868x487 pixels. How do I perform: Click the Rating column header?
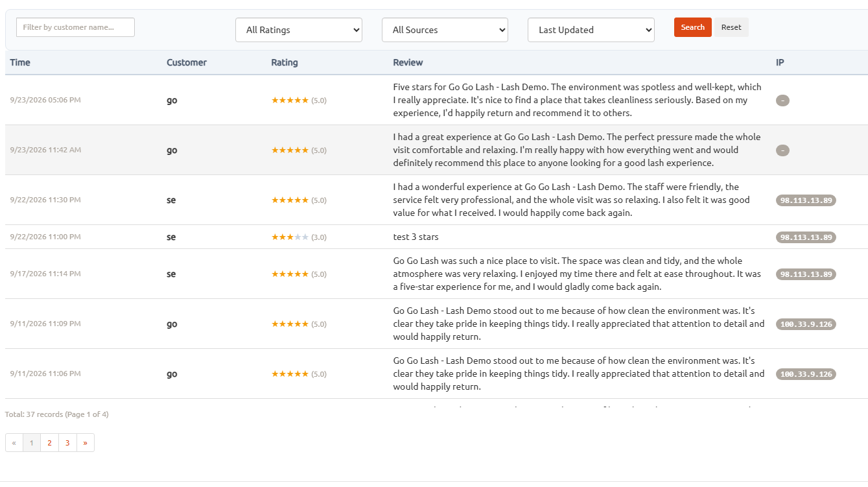tap(285, 62)
